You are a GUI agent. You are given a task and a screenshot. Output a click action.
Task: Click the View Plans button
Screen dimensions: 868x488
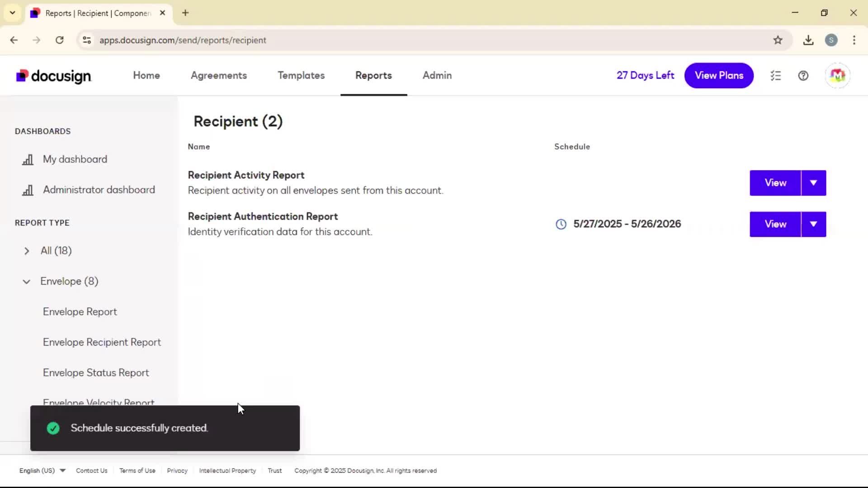[x=719, y=75]
